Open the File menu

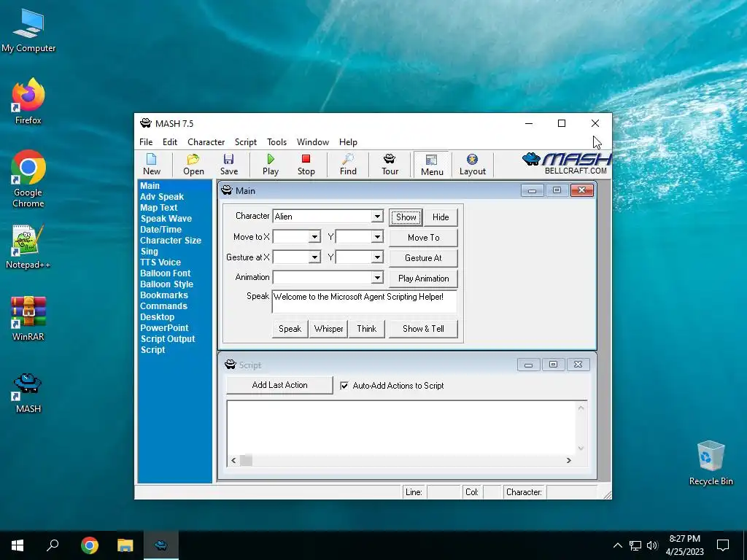point(146,142)
